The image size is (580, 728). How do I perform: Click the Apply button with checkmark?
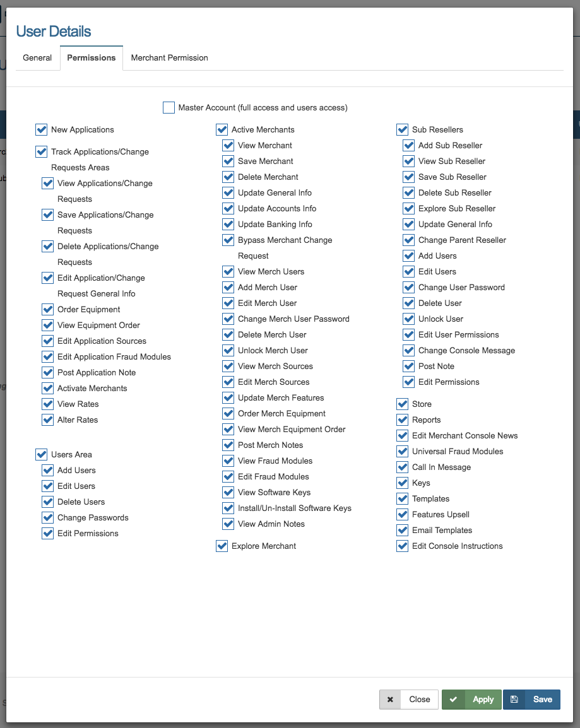(x=471, y=699)
